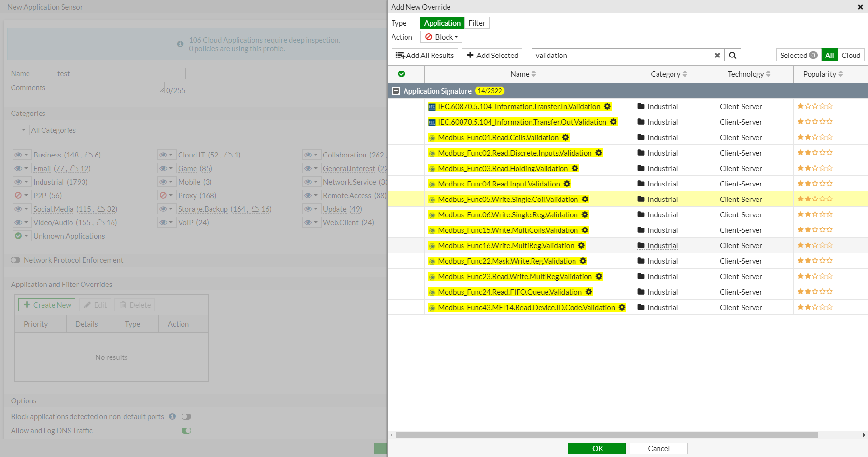
Task: Switch to the Filter type tab
Action: pos(476,23)
